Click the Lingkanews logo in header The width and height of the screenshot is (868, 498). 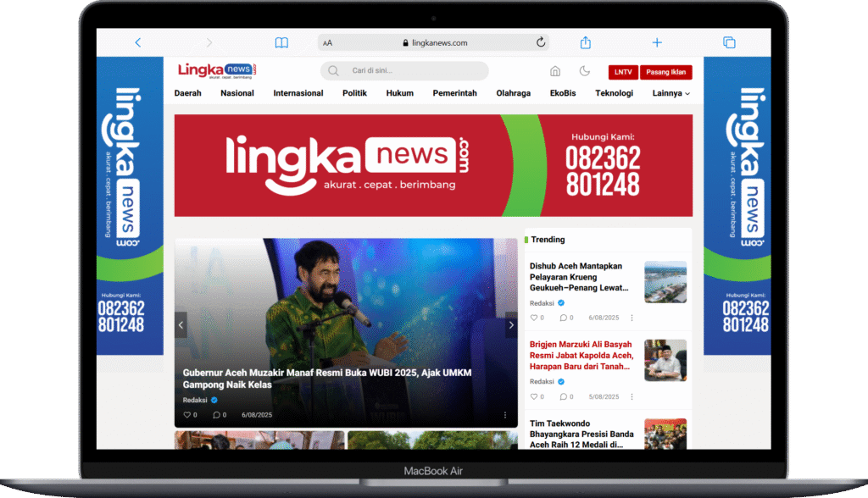tap(217, 71)
